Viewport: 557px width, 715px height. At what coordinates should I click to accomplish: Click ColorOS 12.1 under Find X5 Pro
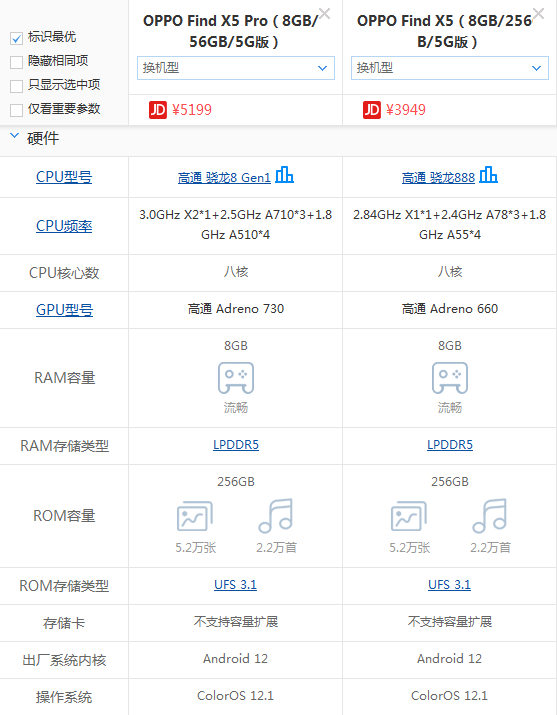(235, 695)
